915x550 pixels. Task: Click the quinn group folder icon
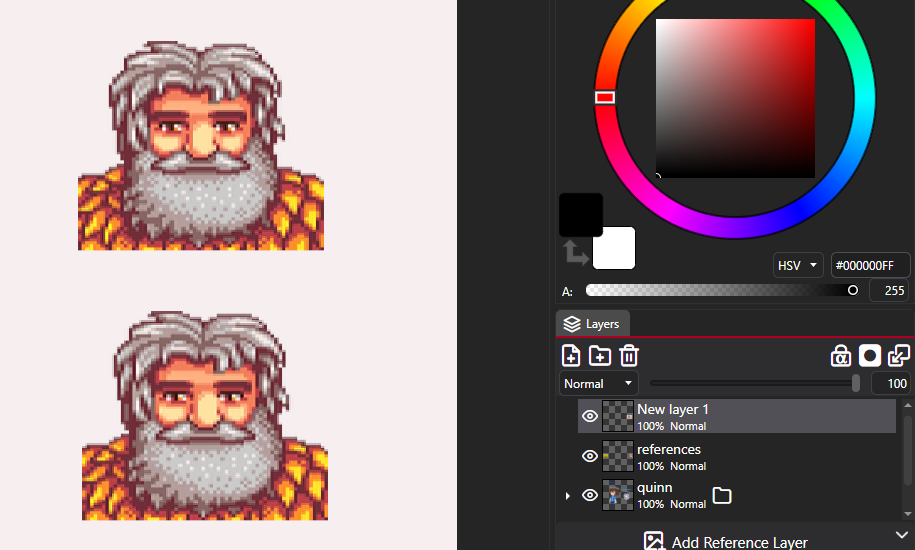coord(722,496)
